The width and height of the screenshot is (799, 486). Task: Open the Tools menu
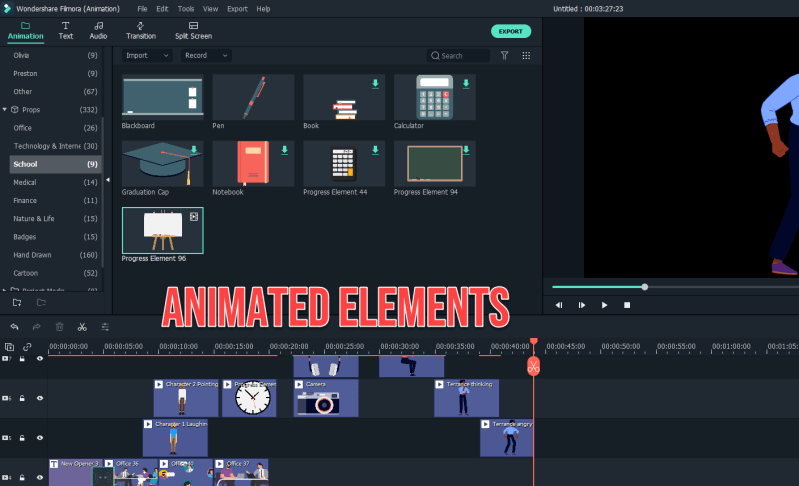186,9
